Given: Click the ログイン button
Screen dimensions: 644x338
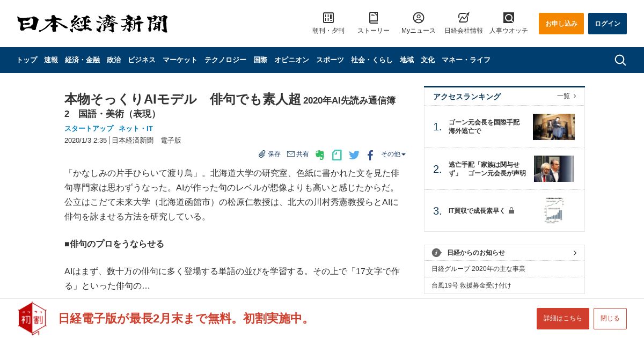Looking at the screenshot, I should pyautogui.click(x=608, y=24).
